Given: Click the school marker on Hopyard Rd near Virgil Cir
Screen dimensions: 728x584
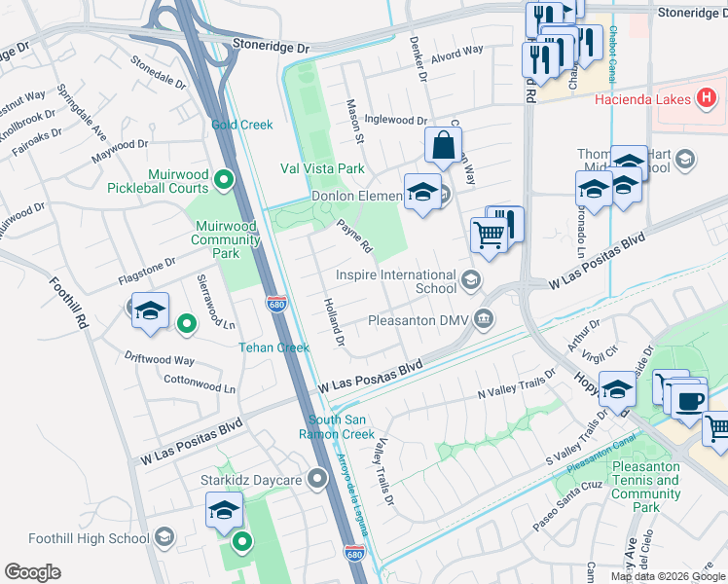Looking at the screenshot, I should point(617,391).
